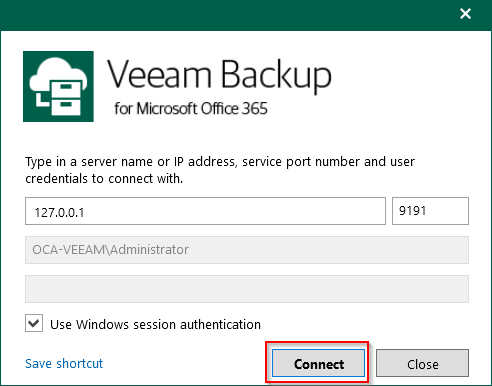492x386 pixels.
Task: Click the file cabinet drawers in the logo
Action: pyautogui.click(x=65, y=98)
